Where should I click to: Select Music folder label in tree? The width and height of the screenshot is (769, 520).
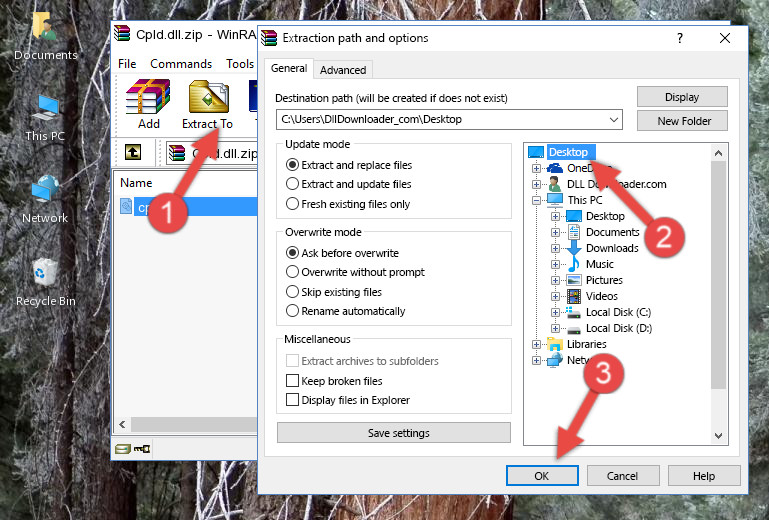(x=600, y=264)
